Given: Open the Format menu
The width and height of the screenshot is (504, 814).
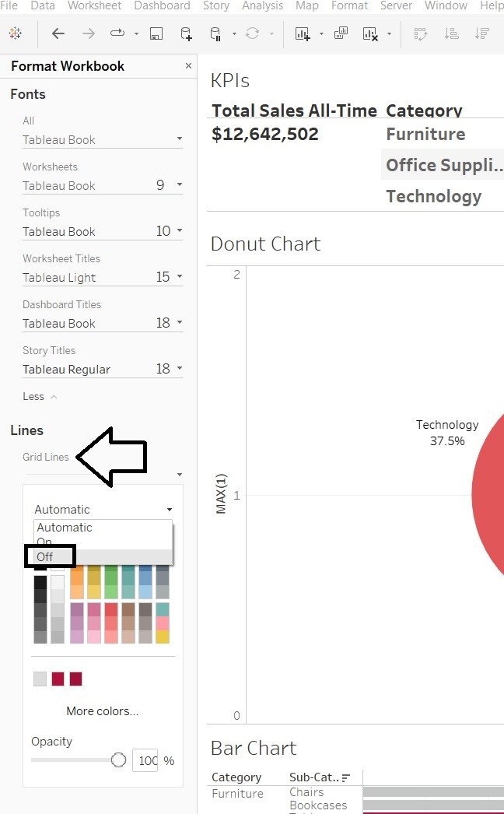Looking at the screenshot, I should point(349,5).
